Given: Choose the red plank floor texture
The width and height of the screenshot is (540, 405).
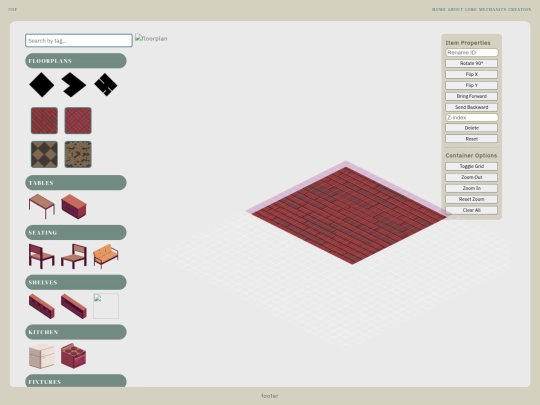Looking at the screenshot, I should point(44,121).
